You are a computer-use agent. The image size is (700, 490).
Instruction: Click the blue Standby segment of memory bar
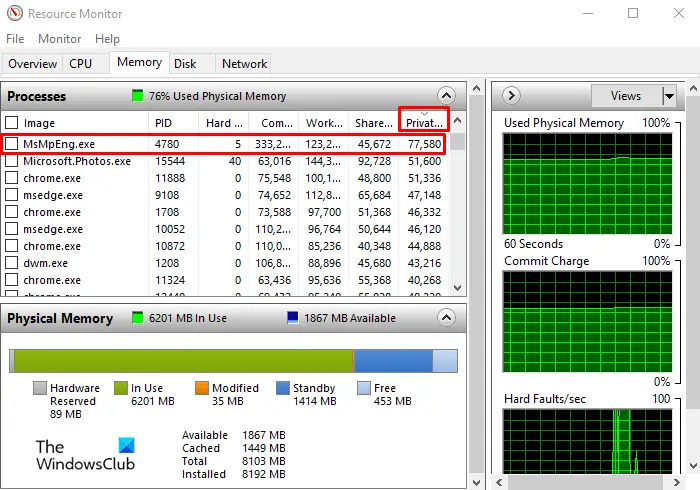pyautogui.click(x=393, y=361)
